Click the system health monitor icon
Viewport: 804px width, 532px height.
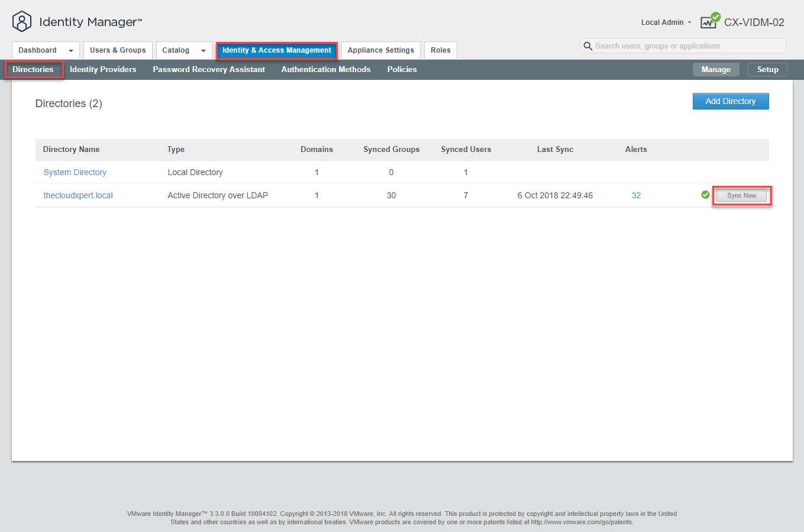tap(709, 21)
